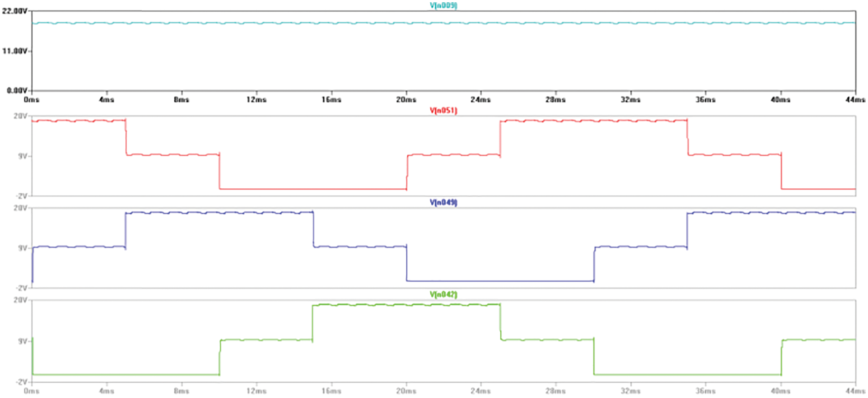Click the red trace falling edge near 10ms
Viewport: 868px width, 398px height.
pos(219,173)
